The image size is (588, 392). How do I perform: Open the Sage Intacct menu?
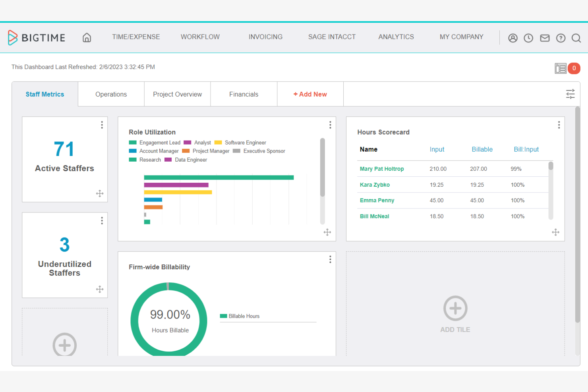click(331, 37)
